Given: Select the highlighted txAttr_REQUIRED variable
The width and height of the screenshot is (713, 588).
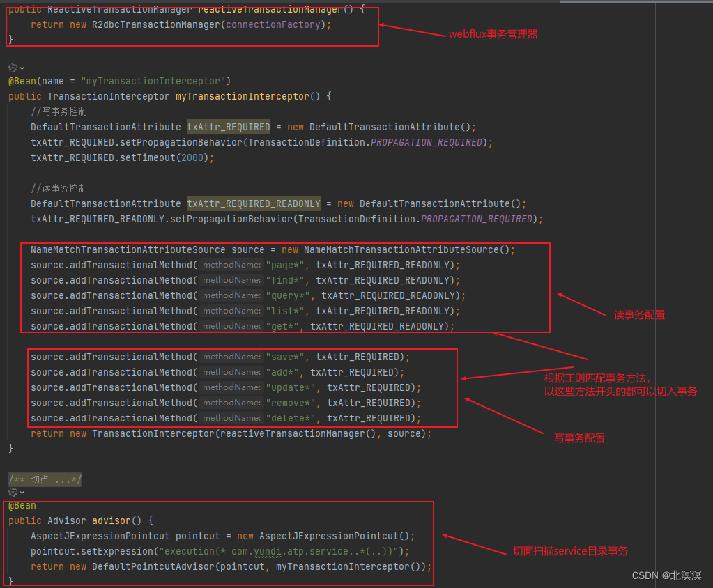Looking at the screenshot, I should click(228, 127).
